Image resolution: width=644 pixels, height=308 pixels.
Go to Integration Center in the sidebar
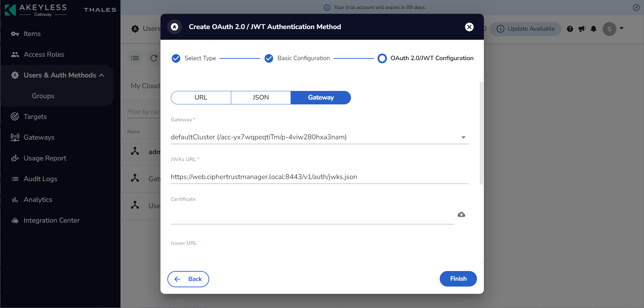click(x=51, y=221)
